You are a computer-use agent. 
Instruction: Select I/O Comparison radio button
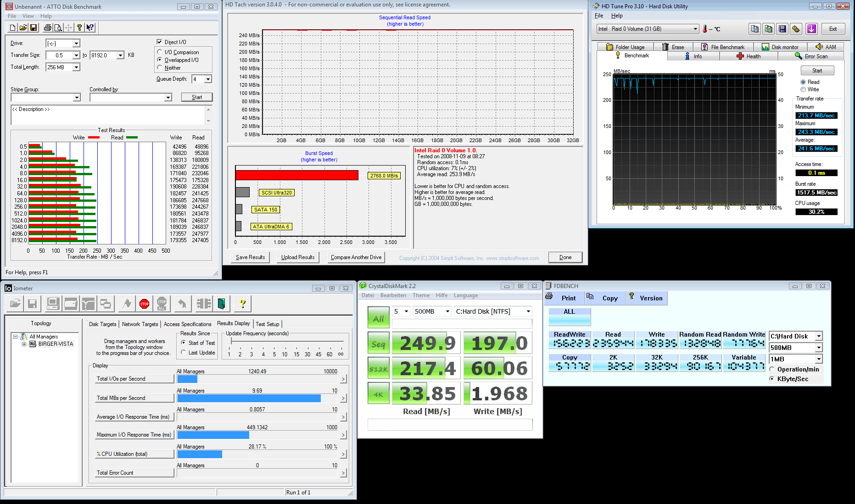point(160,52)
